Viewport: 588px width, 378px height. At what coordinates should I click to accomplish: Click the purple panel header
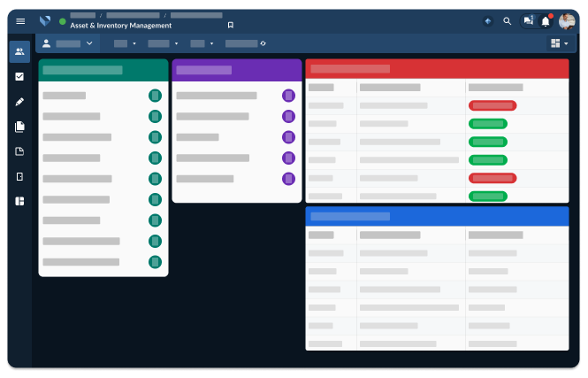coord(237,70)
